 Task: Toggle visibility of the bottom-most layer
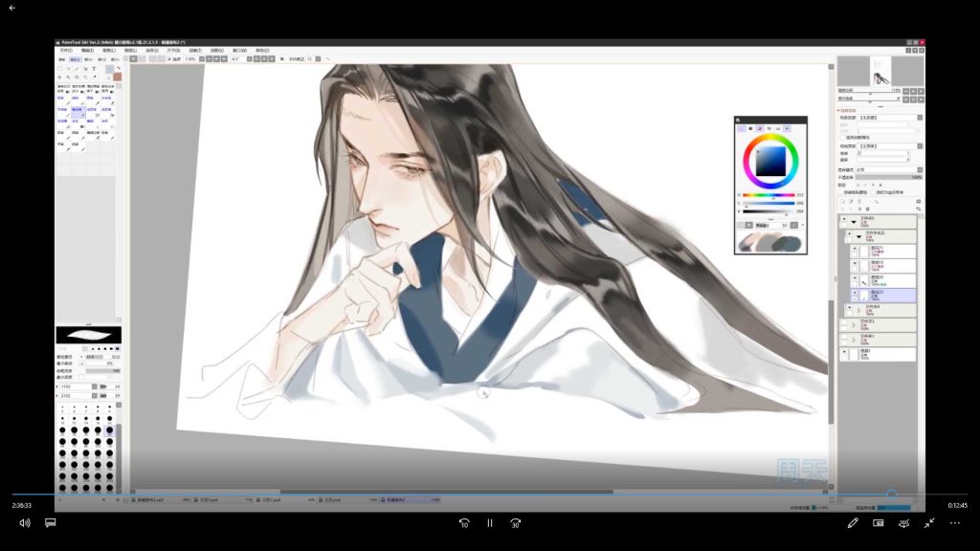(x=844, y=354)
